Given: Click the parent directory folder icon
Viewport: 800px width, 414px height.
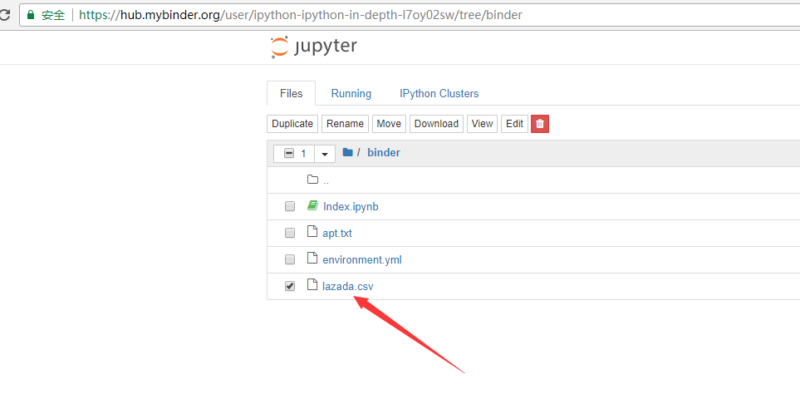Looking at the screenshot, I should tap(312, 179).
